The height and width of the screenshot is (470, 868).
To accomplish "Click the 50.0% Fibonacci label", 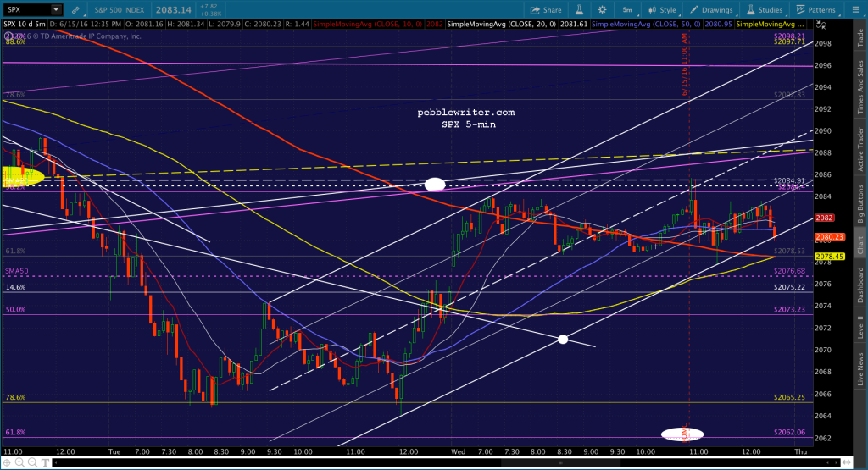I will pos(15,309).
